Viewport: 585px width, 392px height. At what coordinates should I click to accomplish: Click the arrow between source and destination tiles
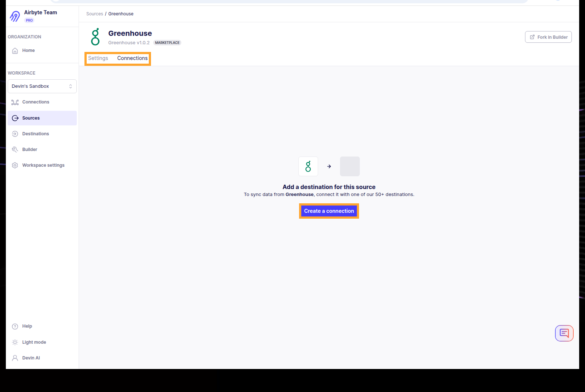(x=329, y=166)
